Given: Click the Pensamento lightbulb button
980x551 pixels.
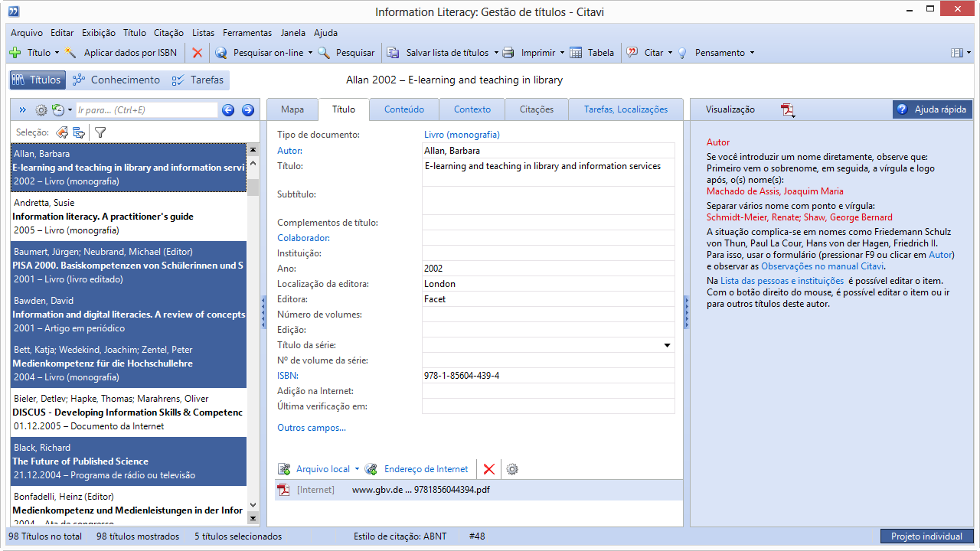Looking at the screenshot, I should [710, 53].
